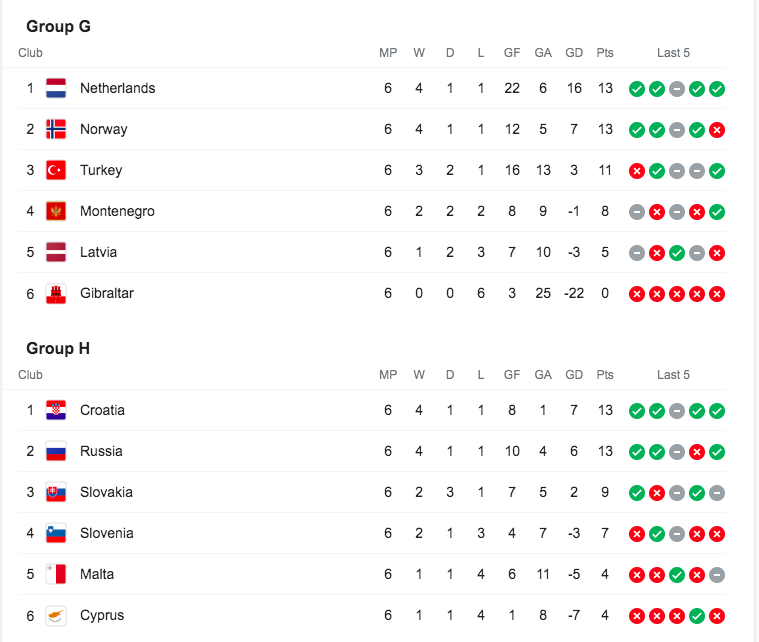Open the Slovakia team link
This screenshot has height=642, width=759.
point(106,492)
